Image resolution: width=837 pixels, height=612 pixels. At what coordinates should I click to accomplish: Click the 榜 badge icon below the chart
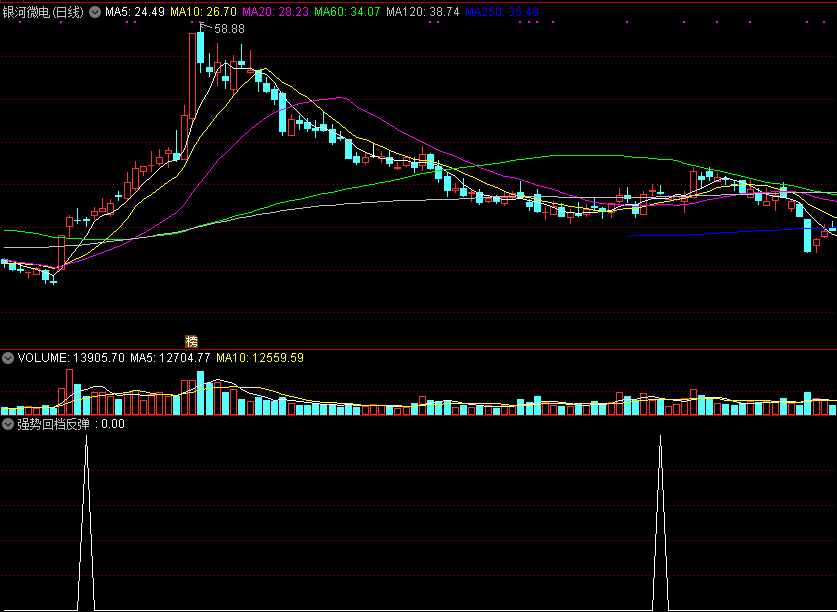[x=191, y=341]
